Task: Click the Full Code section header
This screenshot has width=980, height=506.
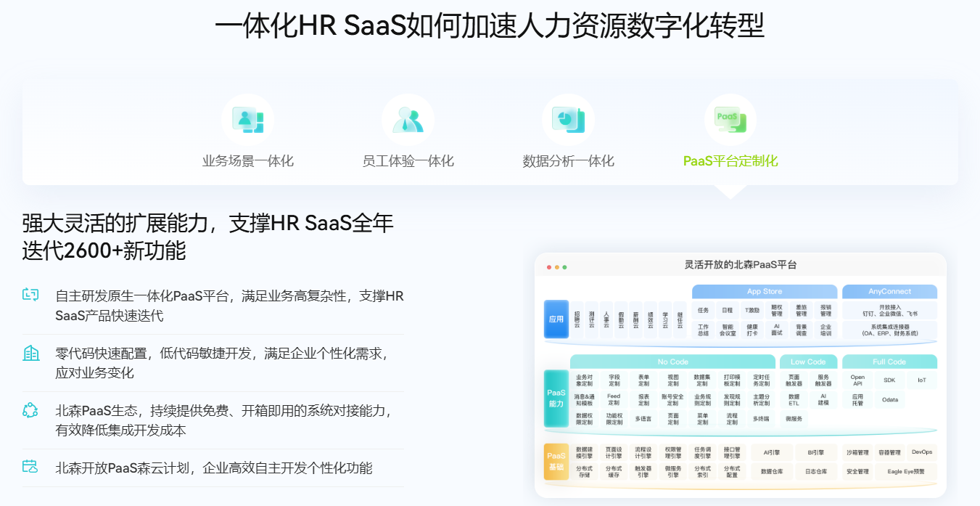Action: (889, 362)
